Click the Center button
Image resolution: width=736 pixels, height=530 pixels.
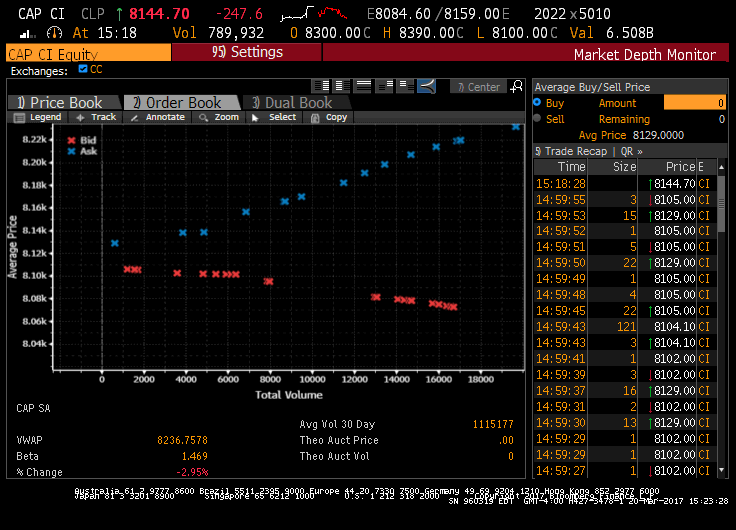point(479,87)
